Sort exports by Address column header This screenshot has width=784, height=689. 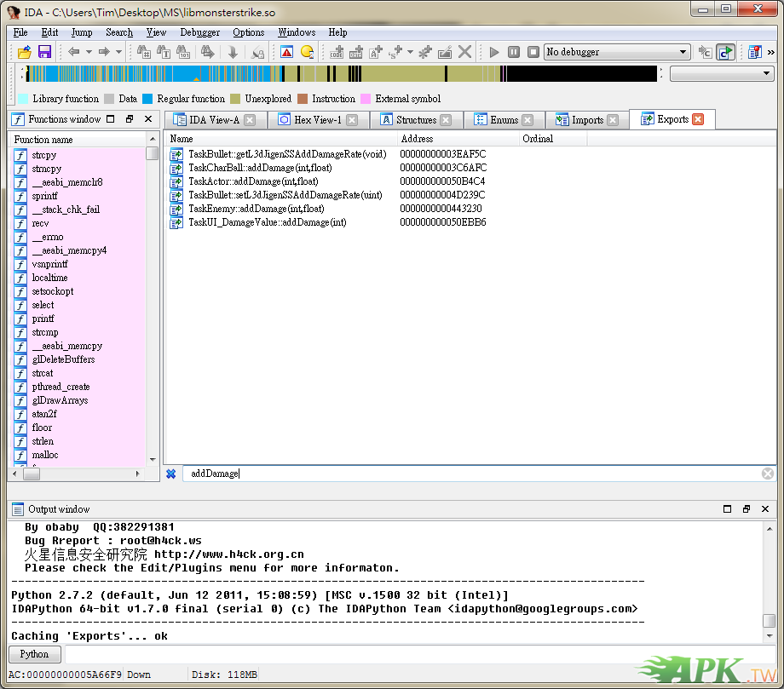[x=459, y=139]
